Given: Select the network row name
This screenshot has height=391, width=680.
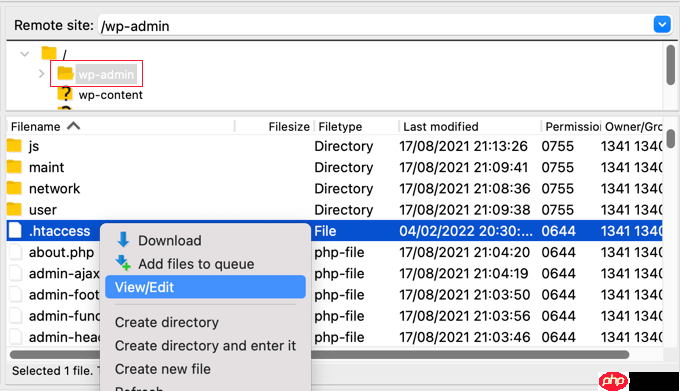Looking at the screenshot, I should click(54, 189).
